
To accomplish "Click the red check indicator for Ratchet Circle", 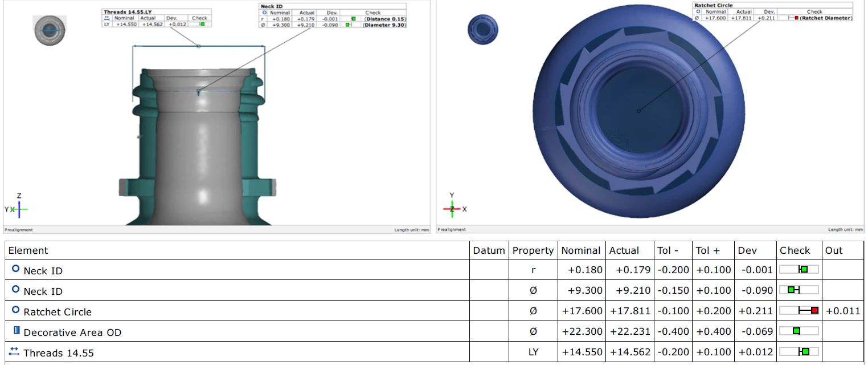I will click(x=814, y=310).
